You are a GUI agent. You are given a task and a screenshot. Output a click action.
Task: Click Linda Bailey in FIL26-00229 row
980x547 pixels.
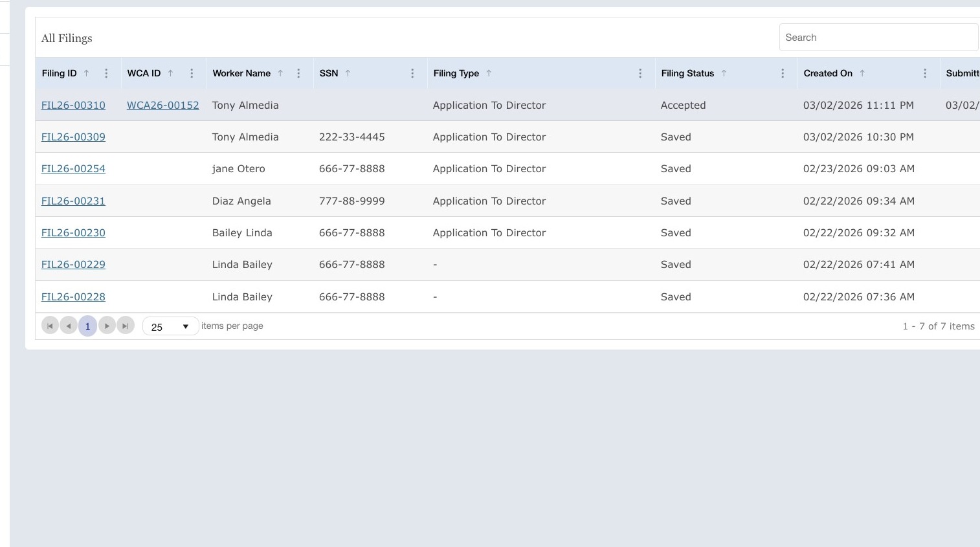coord(242,265)
